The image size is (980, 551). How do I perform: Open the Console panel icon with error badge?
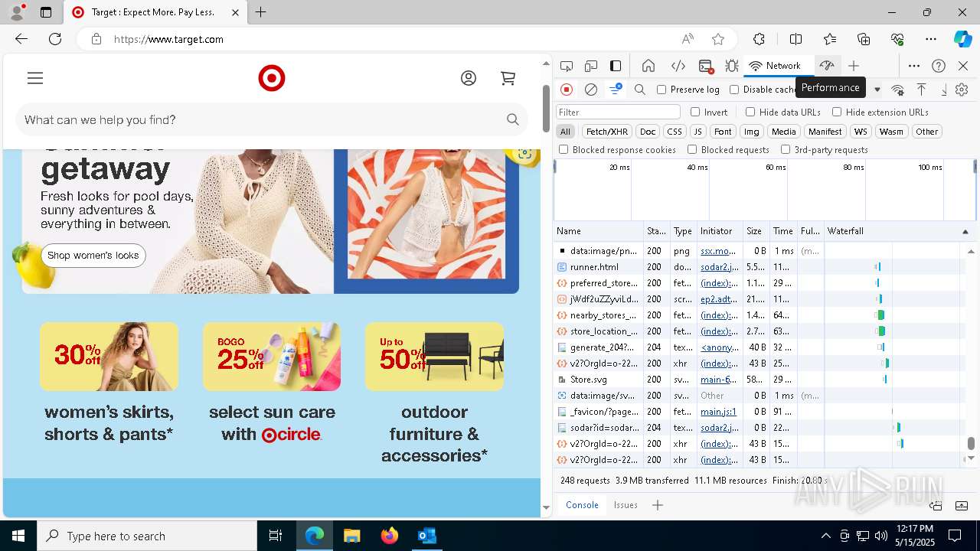706,66
